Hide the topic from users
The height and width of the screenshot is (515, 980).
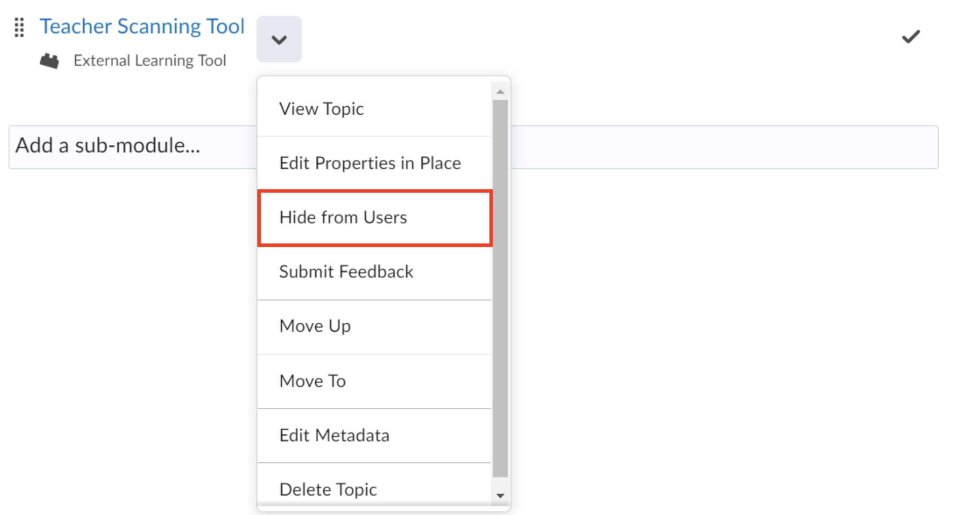[343, 218]
